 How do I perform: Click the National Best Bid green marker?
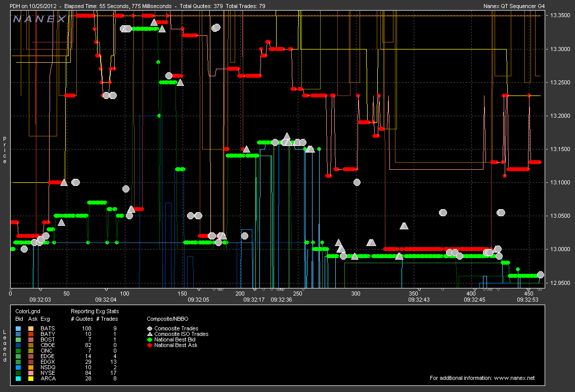(150, 339)
